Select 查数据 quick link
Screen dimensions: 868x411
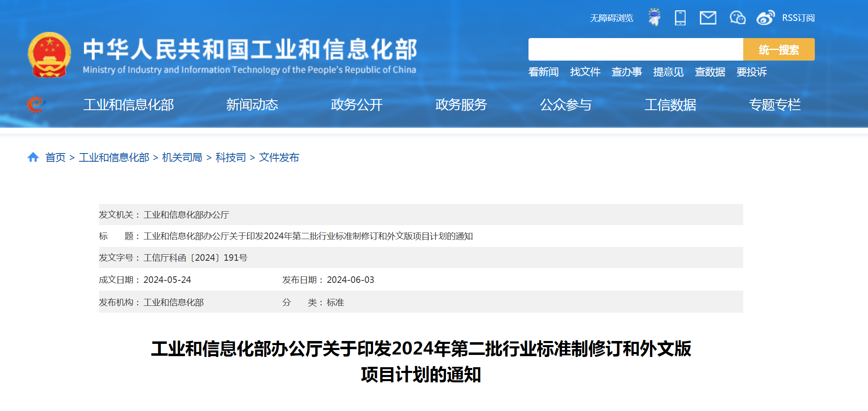[x=710, y=72]
